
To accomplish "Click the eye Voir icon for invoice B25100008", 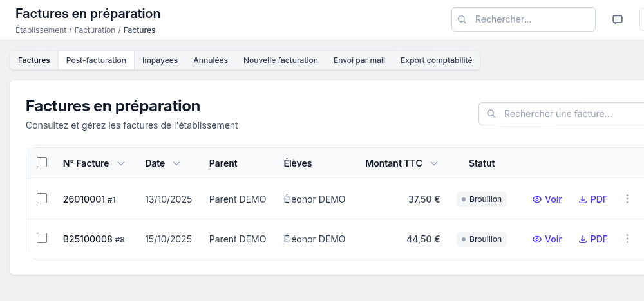I will coord(537,239).
